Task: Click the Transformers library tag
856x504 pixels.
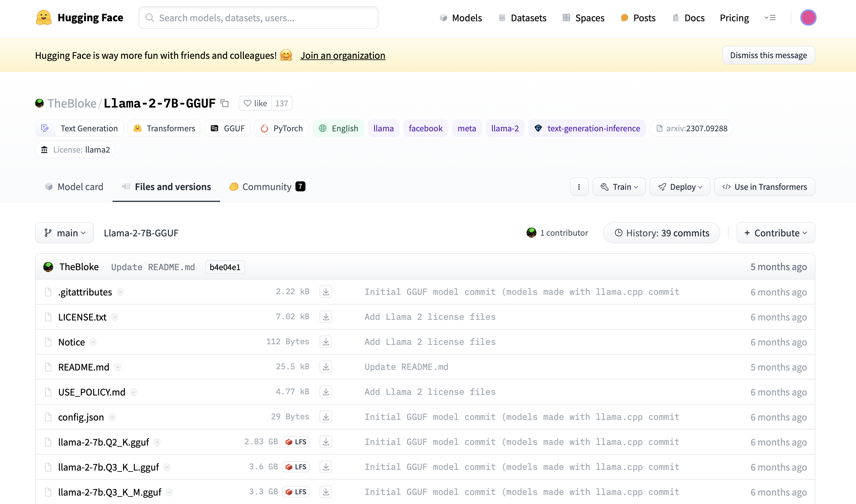Action: [164, 129]
